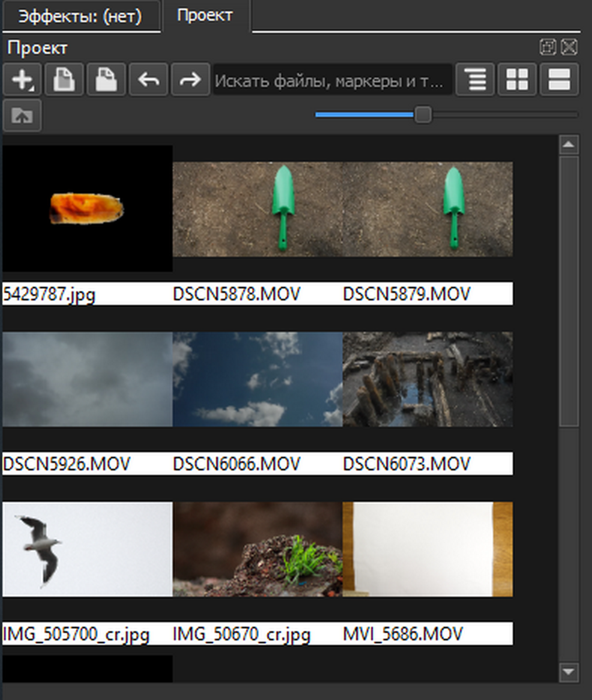Select the IMG_505700_cr.jpg seagull thumbnail
Screen dimensions: 592x700
(x=87, y=549)
